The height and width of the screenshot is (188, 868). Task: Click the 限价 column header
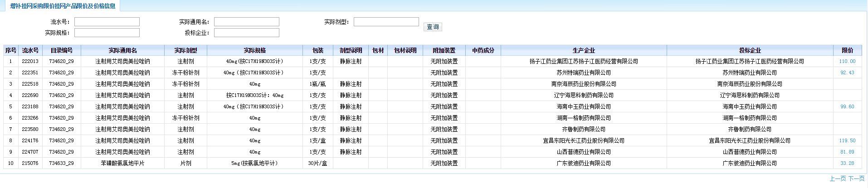pyautogui.click(x=847, y=50)
